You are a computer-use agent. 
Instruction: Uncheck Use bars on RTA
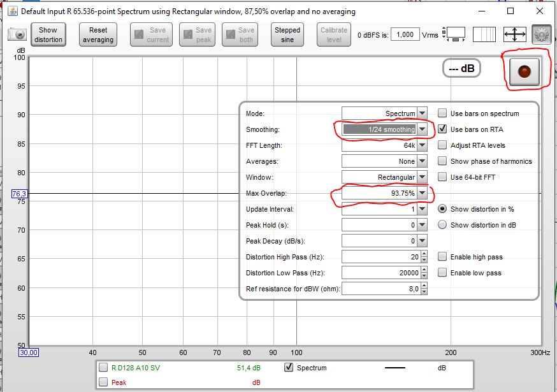tap(442, 129)
